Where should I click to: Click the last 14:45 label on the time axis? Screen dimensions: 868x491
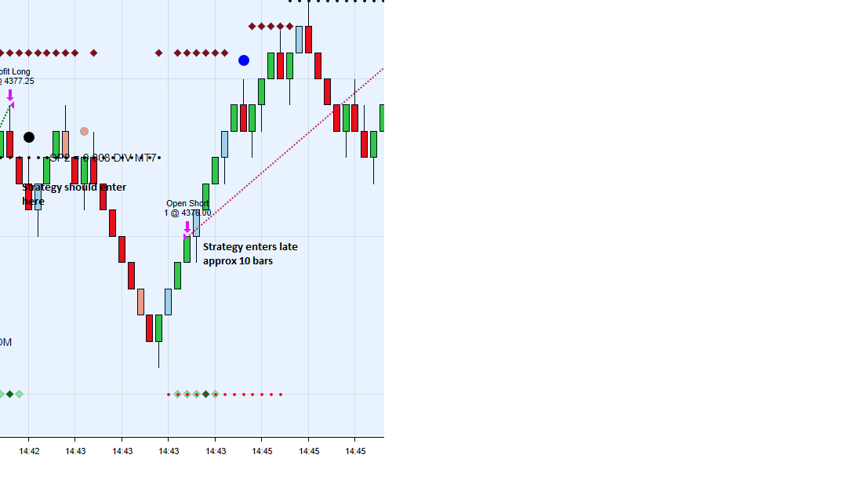pos(356,451)
